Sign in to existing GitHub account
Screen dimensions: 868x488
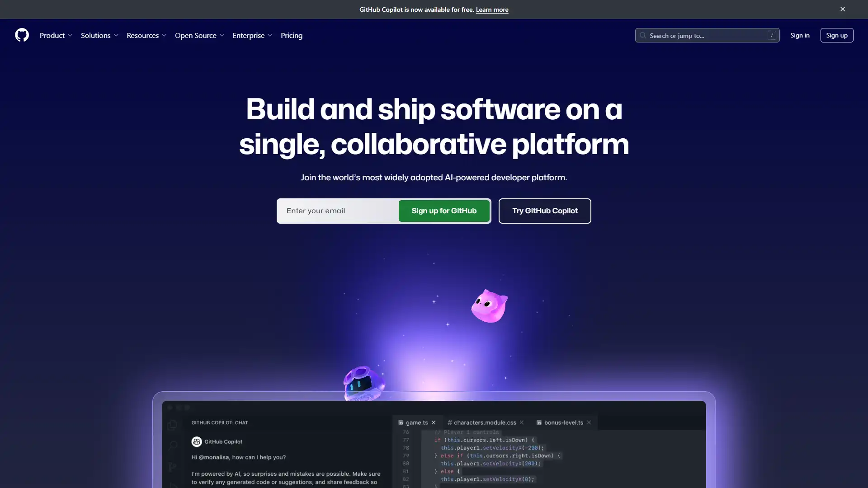(x=800, y=34)
